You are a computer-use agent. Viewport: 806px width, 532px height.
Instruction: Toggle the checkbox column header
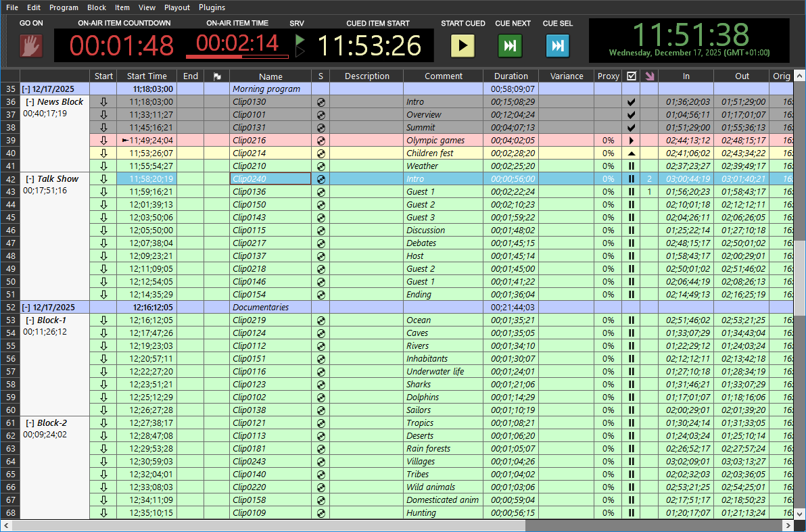[631, 76]
